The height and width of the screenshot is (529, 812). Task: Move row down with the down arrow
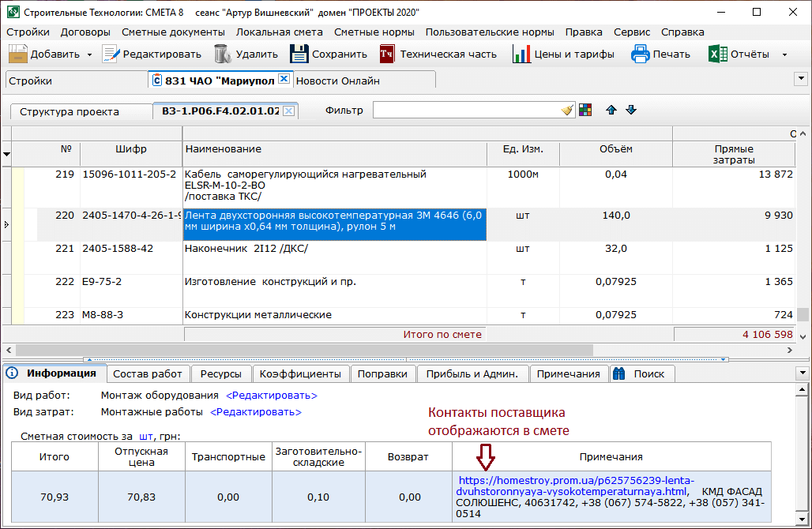coord(630,111)
